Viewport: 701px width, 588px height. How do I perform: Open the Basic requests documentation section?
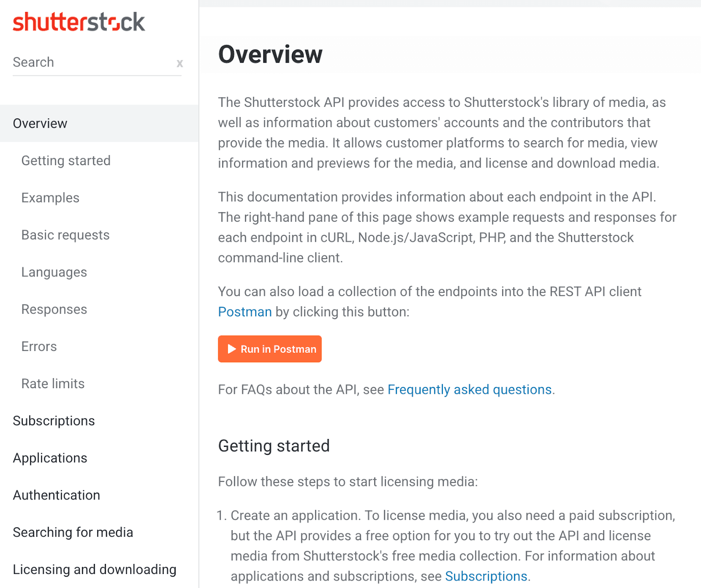tap(65, 235)
